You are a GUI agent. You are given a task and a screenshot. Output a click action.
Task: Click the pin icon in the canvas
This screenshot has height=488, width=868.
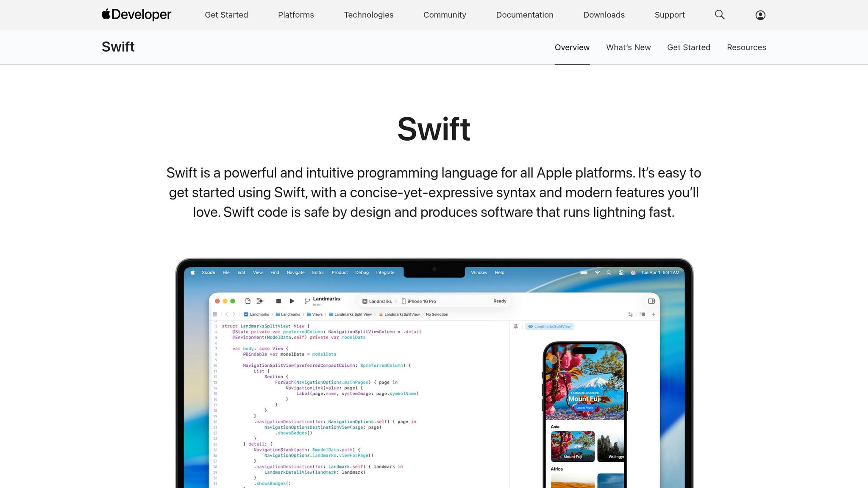tap(516, 327)
